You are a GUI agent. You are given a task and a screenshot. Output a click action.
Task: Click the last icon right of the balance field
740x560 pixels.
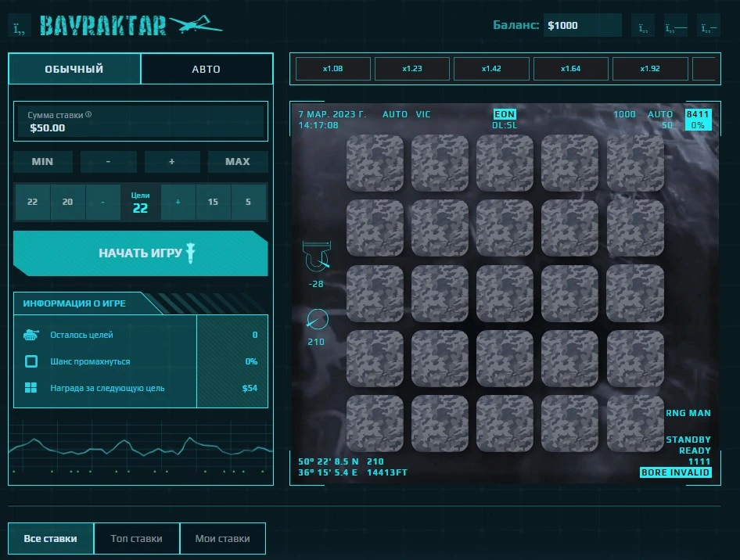(709, 26)
